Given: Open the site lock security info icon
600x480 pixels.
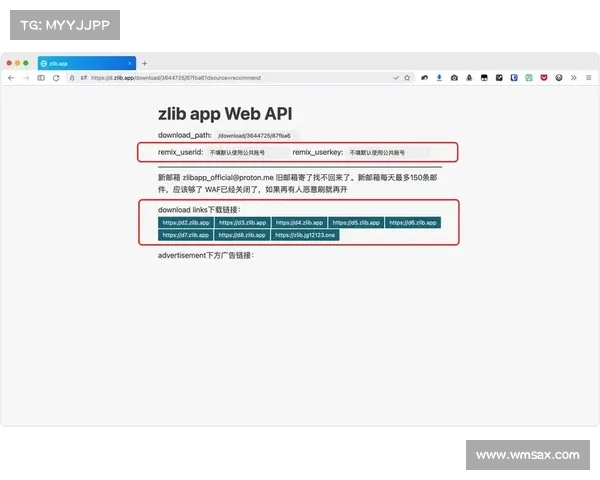Looking at the screenshot, I should (x=72, y=78).
